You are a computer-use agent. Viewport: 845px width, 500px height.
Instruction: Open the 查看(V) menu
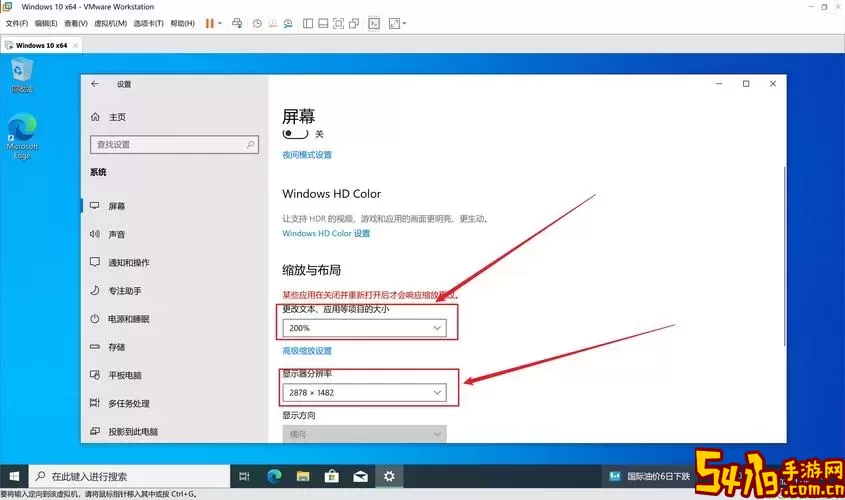coord(75,24)
